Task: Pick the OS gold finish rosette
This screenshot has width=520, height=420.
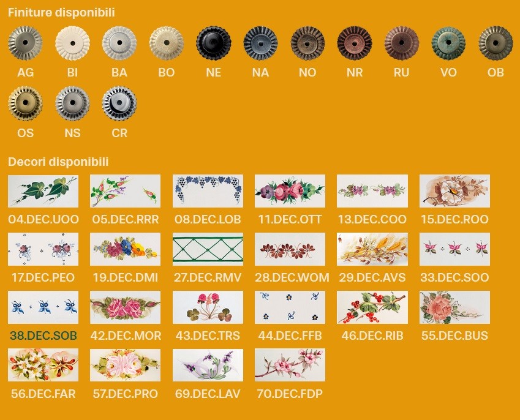Action: tap(25, 103)
